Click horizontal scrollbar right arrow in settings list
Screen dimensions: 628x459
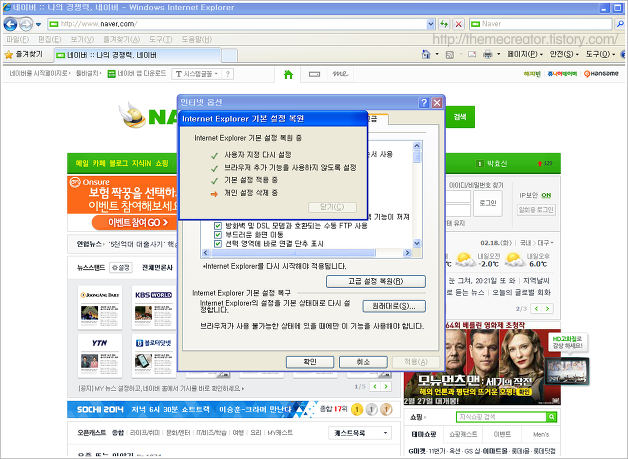(407, 253)
